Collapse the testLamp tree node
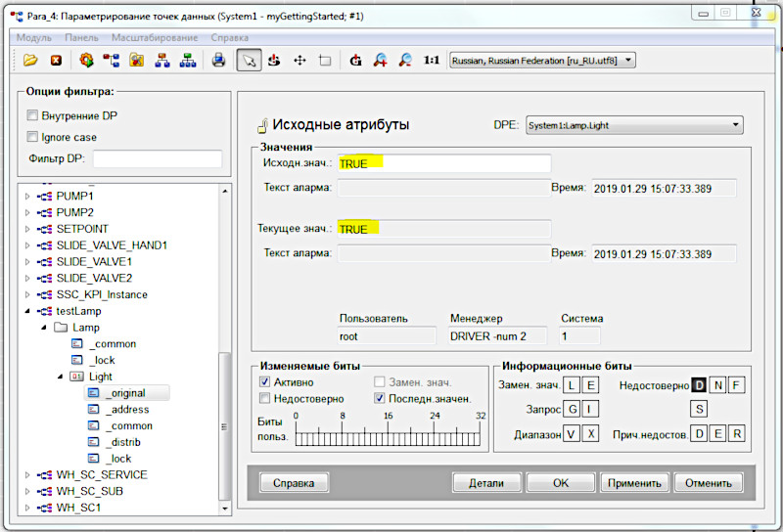Screen dimensions: 783x532 (x=27, y=311)
